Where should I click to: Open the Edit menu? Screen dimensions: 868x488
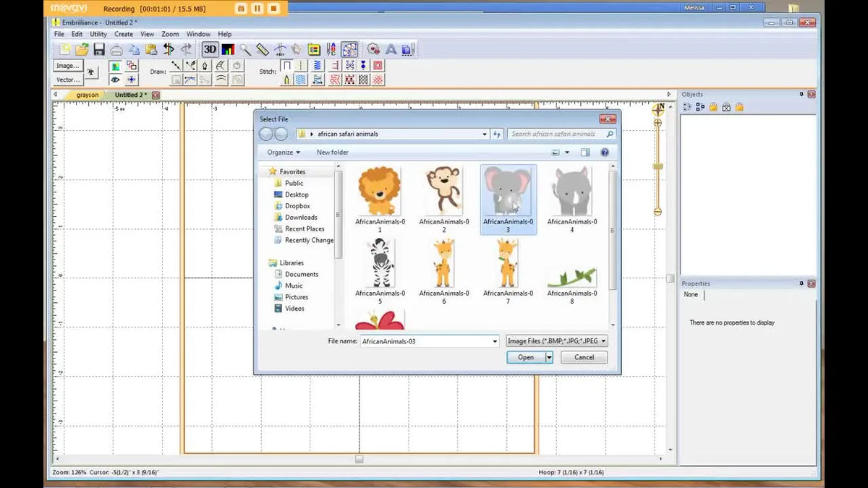[77, 34]
